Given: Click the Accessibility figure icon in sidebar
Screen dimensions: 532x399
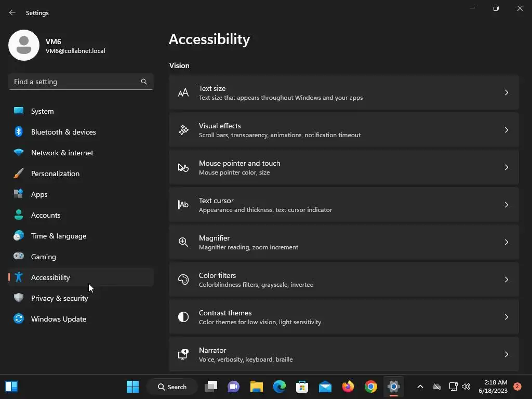Looking at the screenshot, I should tap(19, 277).
